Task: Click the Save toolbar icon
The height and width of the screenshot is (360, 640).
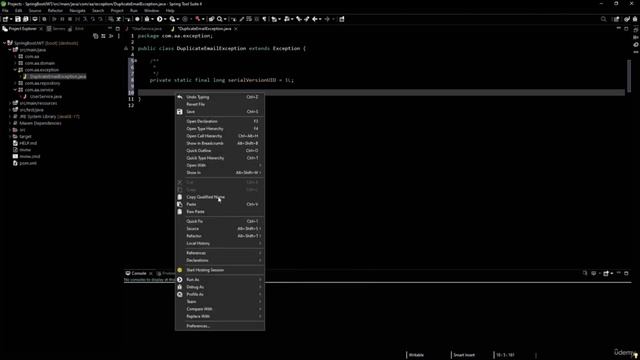Action: tap(18, 19)
